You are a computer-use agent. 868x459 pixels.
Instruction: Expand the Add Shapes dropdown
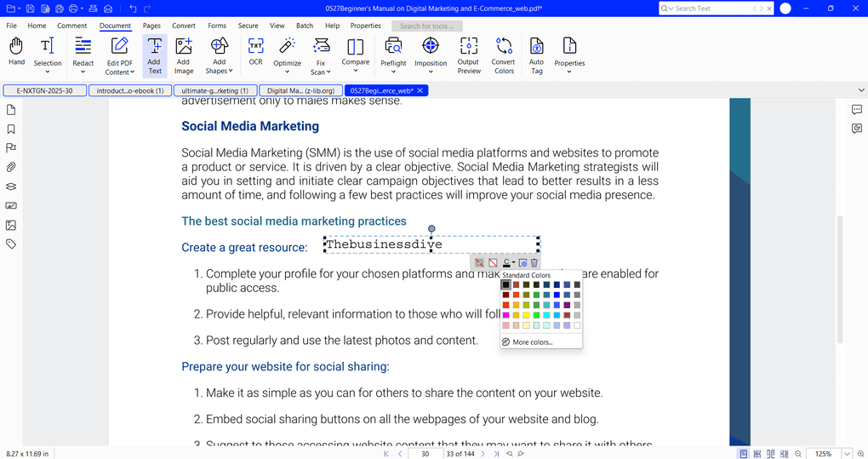coord(231,71)
